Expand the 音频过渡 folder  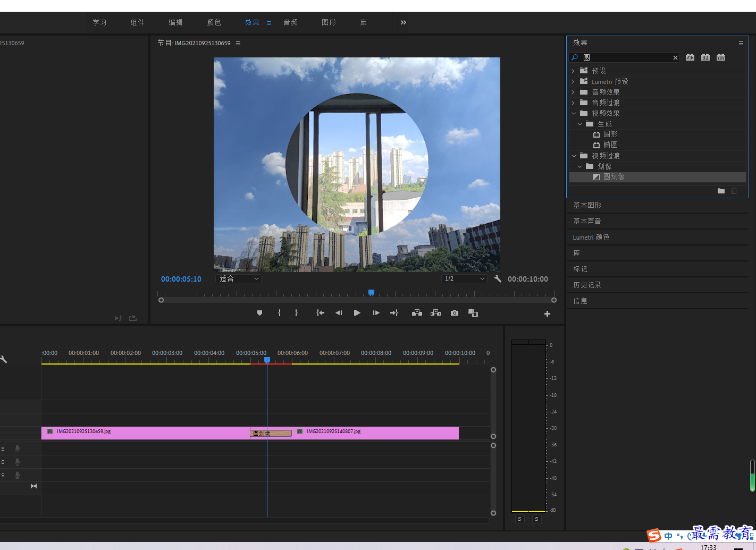point(573,103)
